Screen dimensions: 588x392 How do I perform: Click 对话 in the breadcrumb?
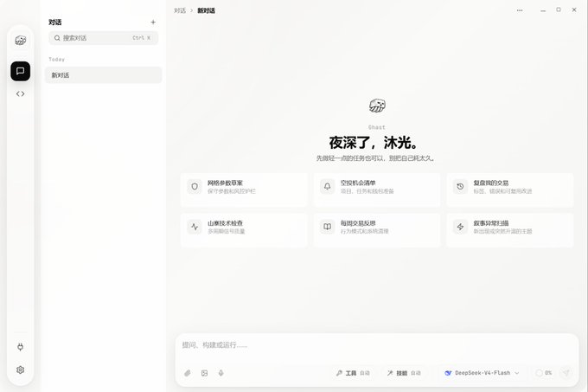tap(180, 10)
